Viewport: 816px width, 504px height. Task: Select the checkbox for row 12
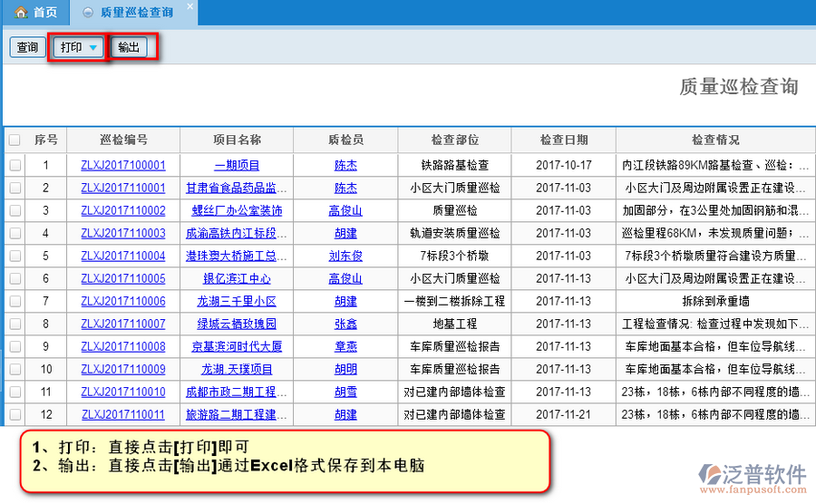coord(15,414)
